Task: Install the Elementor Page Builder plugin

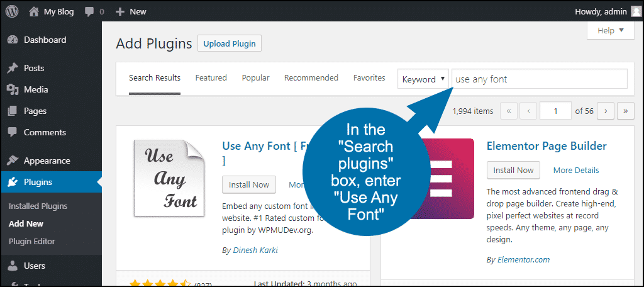Action: [x=513, y=170]
